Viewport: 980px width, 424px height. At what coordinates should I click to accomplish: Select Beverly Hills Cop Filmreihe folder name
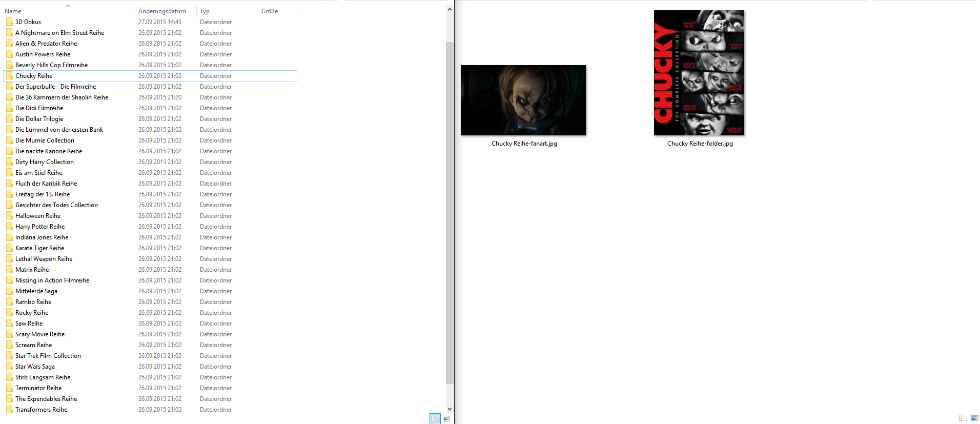51,65
